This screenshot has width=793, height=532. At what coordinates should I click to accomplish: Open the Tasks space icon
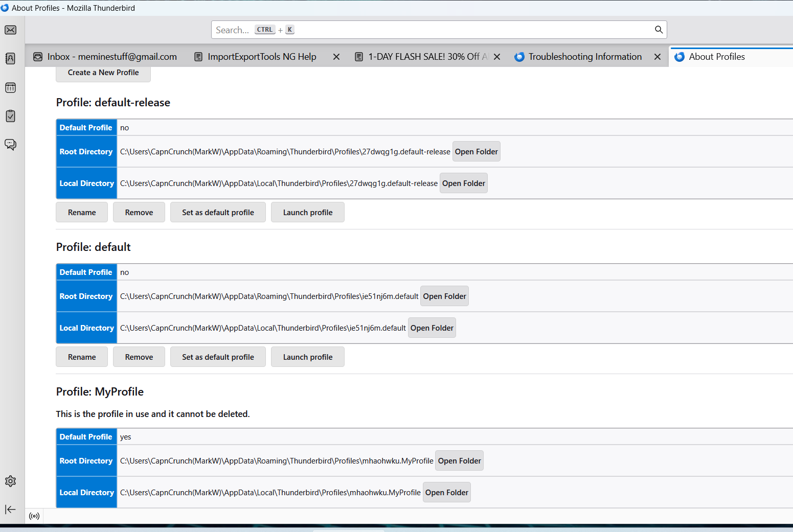coord(10,116)
